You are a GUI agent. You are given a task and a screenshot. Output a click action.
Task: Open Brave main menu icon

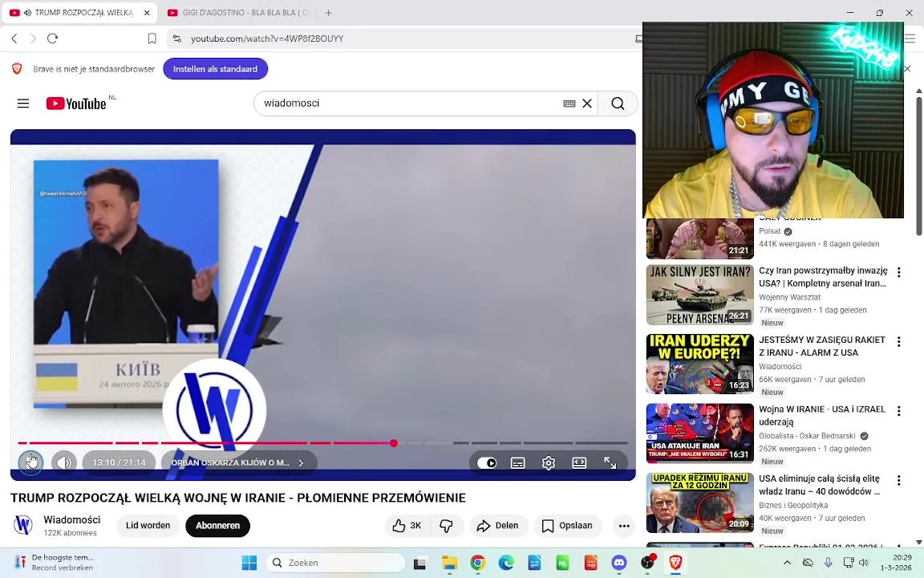(x=910, y=39)
